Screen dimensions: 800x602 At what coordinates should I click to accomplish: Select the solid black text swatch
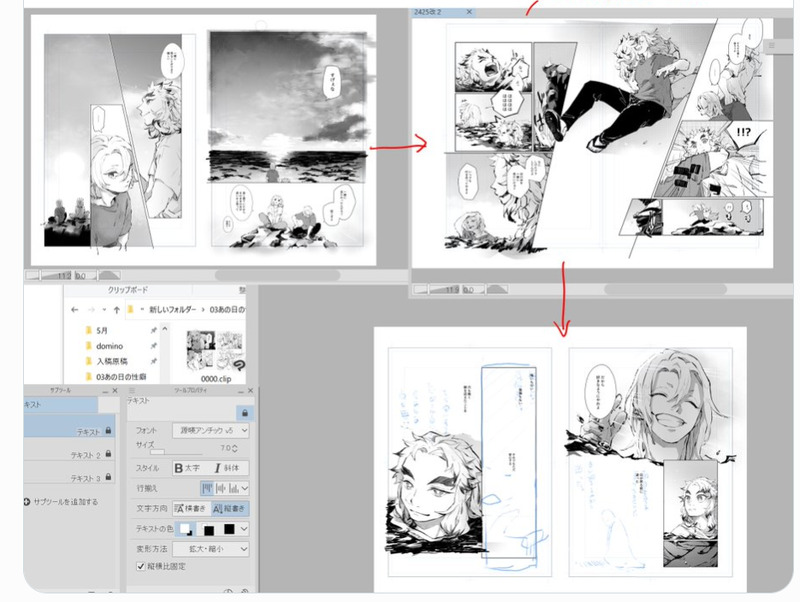229,529
